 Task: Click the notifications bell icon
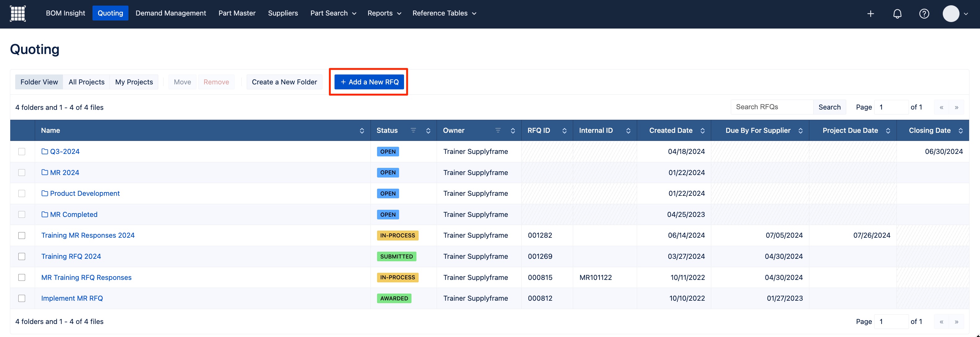point(897,14)
